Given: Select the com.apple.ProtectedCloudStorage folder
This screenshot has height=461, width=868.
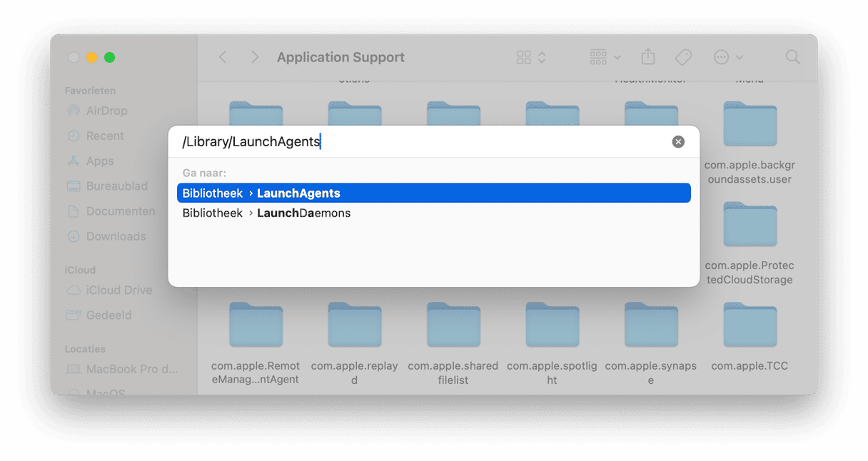Looking at the screenshot, I should click(750, 244).
